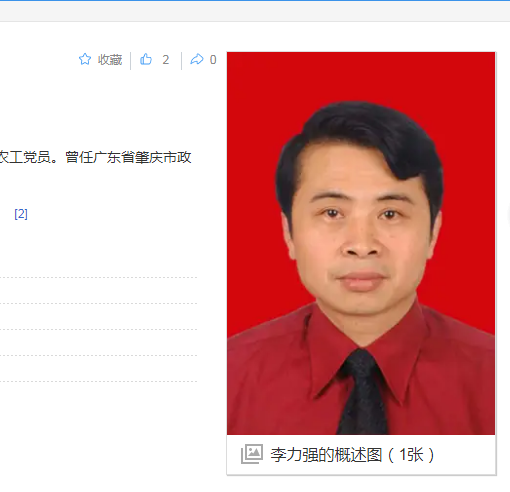Click the star favorite icon
The height and width of the screenshot is (492, 510).
(85, 59)
